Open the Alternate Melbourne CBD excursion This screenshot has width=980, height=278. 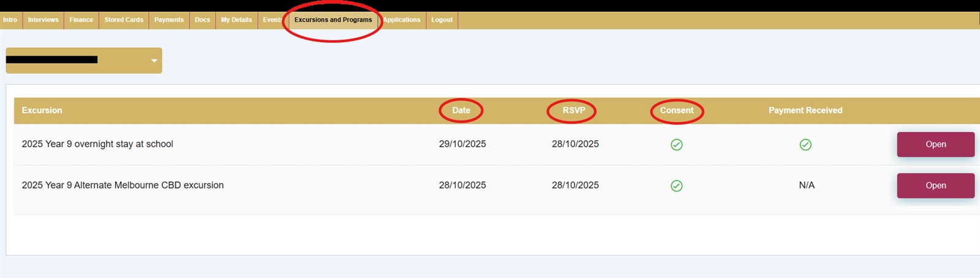[935, 186]
